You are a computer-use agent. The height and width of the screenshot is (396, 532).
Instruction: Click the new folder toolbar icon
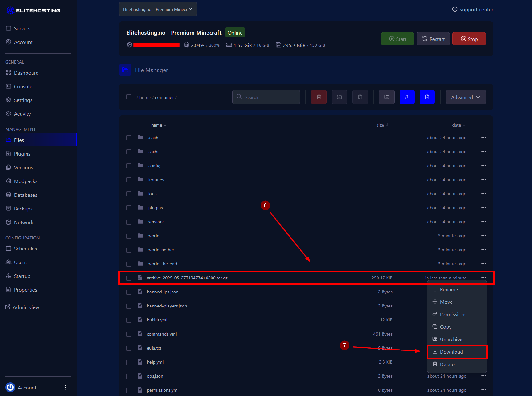(x=387, y=97)
